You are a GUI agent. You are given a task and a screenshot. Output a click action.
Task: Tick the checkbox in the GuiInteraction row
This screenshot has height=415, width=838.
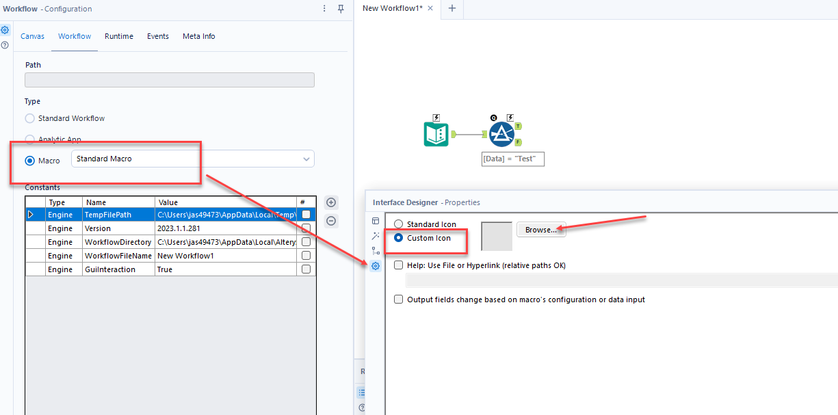tap(306, 270)
